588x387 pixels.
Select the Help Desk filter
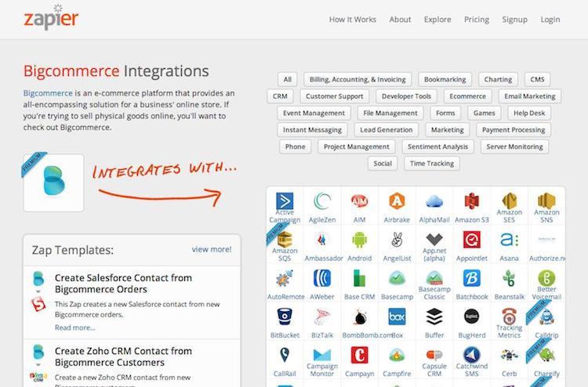(529, 113)
